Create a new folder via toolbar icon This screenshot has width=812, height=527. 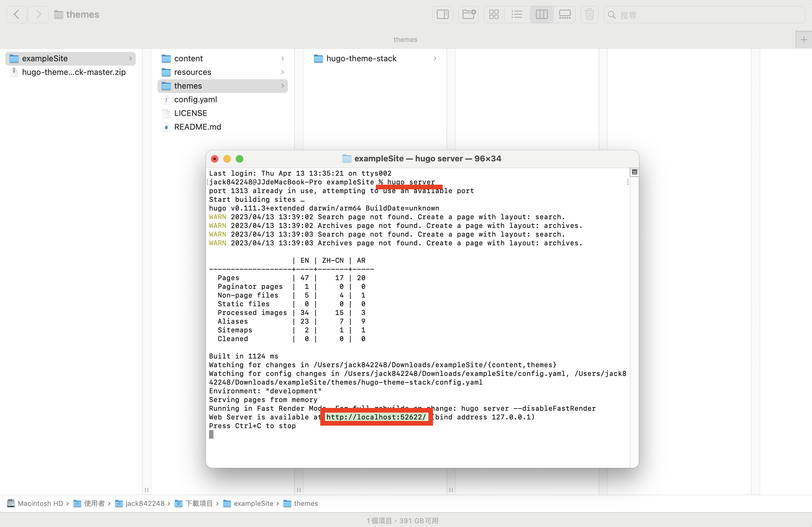click(x=468, y=14)
